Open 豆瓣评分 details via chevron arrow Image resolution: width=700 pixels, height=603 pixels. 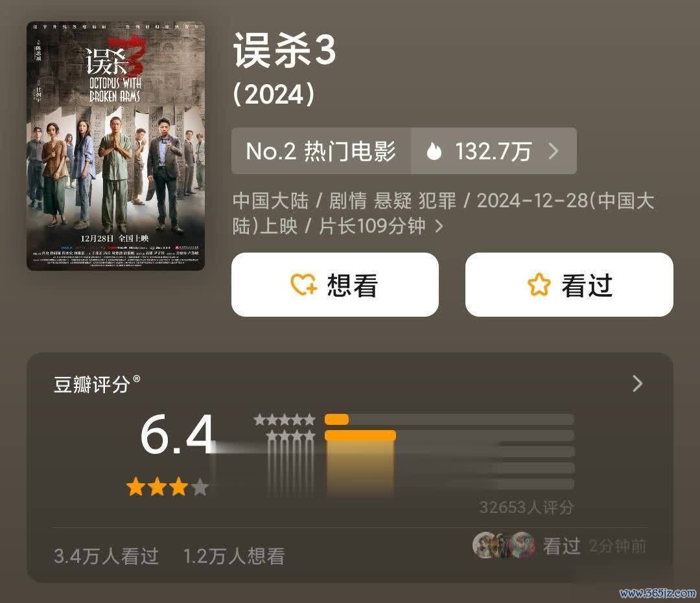tap(638, 383)
